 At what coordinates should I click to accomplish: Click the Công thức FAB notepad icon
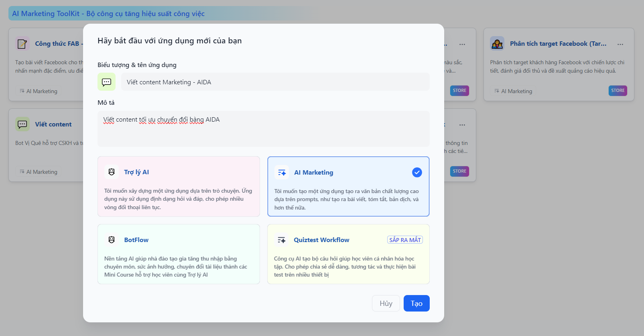pyautogui.click(x=22, y=43)
